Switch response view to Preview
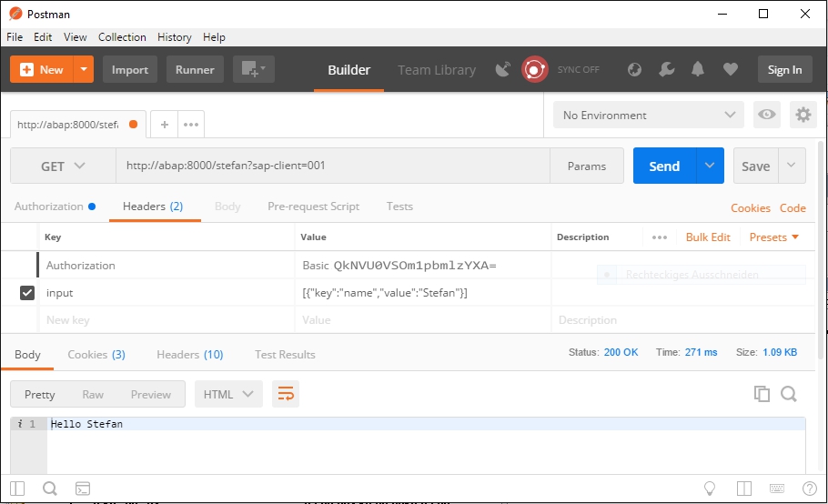This screenshot has height=504, width=828. [x=150, y=394]
